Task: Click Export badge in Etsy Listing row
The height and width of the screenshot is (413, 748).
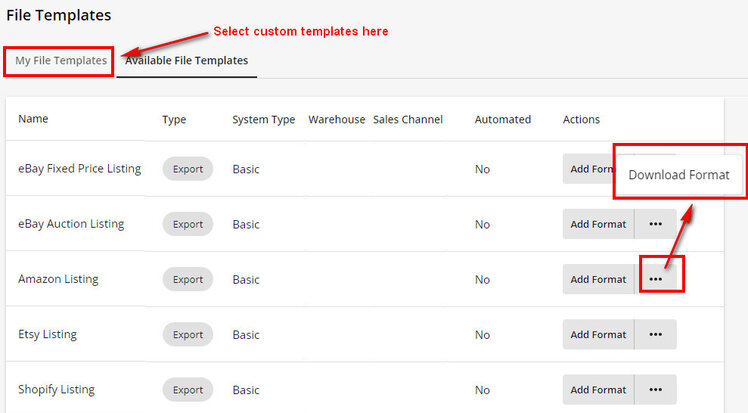Action: point(187,335)
